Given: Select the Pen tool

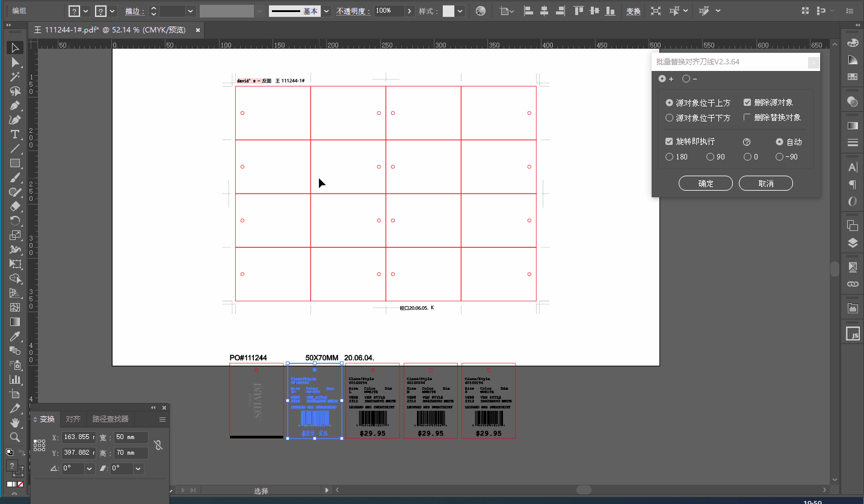Looking at the screenshot, I should (16, 105).
